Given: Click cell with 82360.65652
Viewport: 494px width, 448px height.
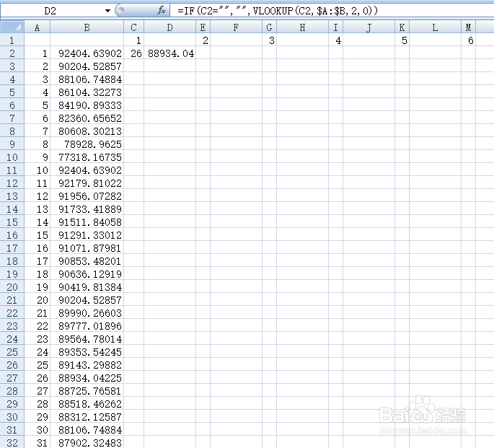Looking at the screenshot, I should click(87, 118).
